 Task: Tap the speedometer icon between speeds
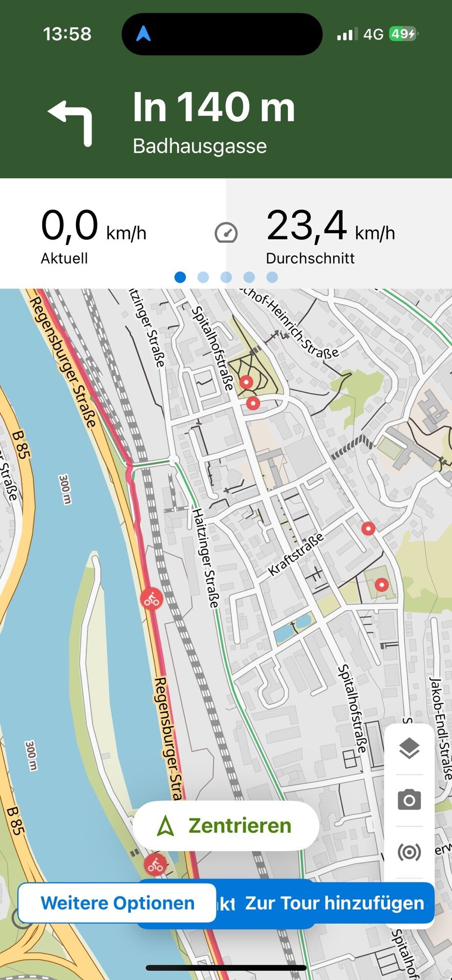coord(226,233)
